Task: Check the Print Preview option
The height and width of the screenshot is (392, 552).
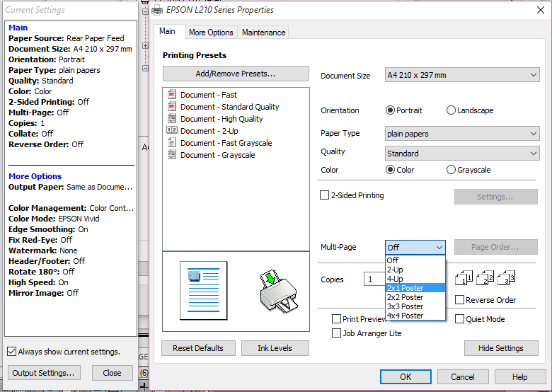Action: [337, 319]
